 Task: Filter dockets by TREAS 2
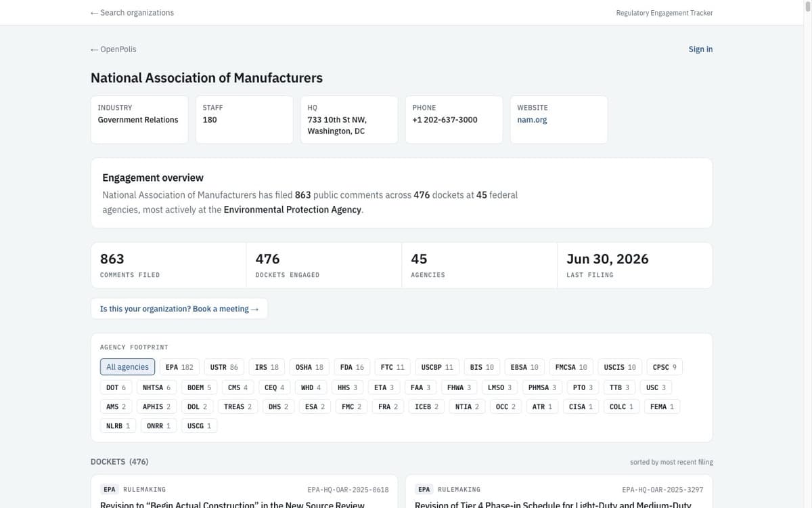(x=238, y=406)
